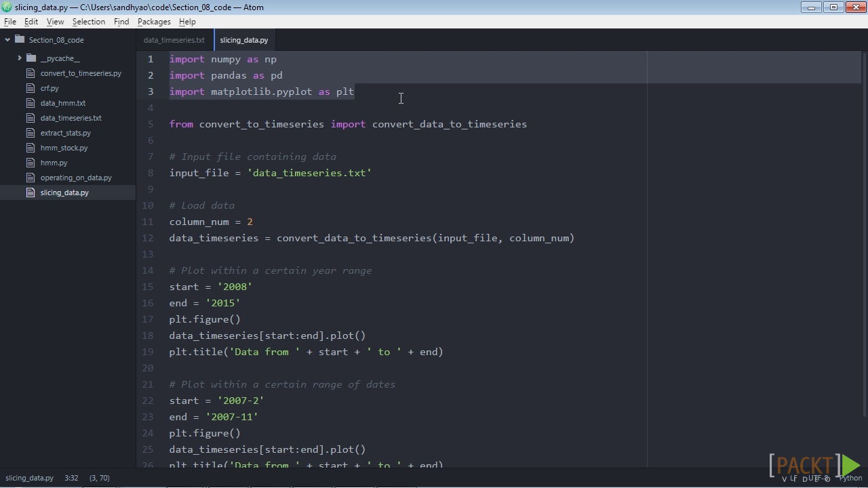Click the data_hmm.txt file icon
This screenshot has height=488, width=868.
click(x=31, y=103)
